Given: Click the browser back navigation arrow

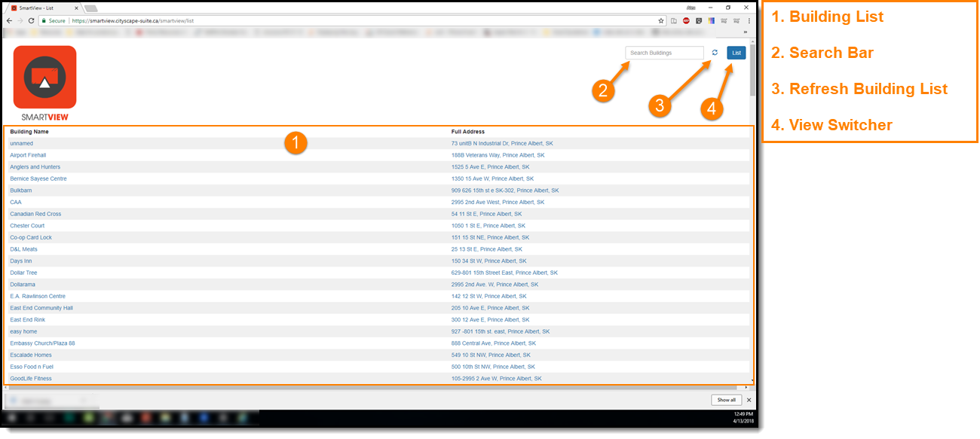Looking at the screenshot, I should click(8, 21).
